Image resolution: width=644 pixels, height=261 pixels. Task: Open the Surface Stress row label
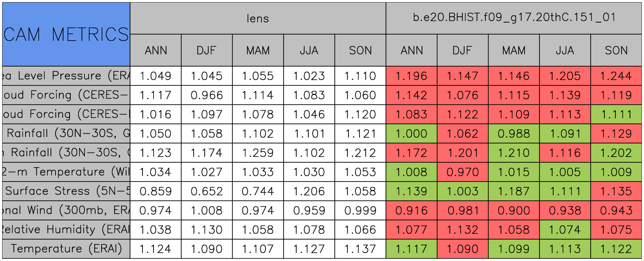[x=66, y=191]
